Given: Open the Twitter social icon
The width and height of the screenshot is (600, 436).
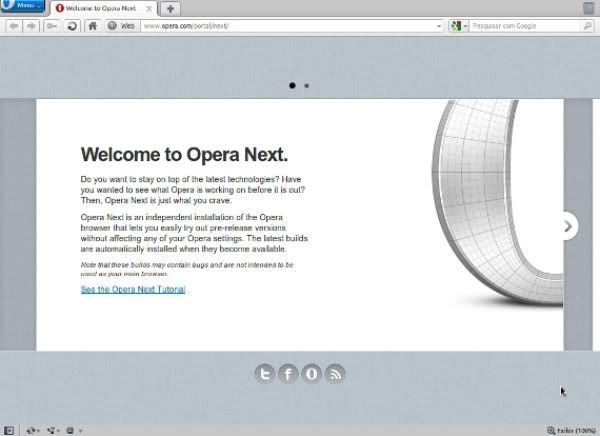Looking at the screenshot, I should (x=265, y=374).
